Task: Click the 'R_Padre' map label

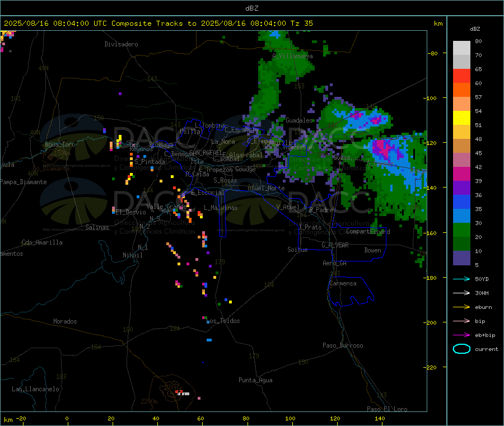Action: click(321, 210)
